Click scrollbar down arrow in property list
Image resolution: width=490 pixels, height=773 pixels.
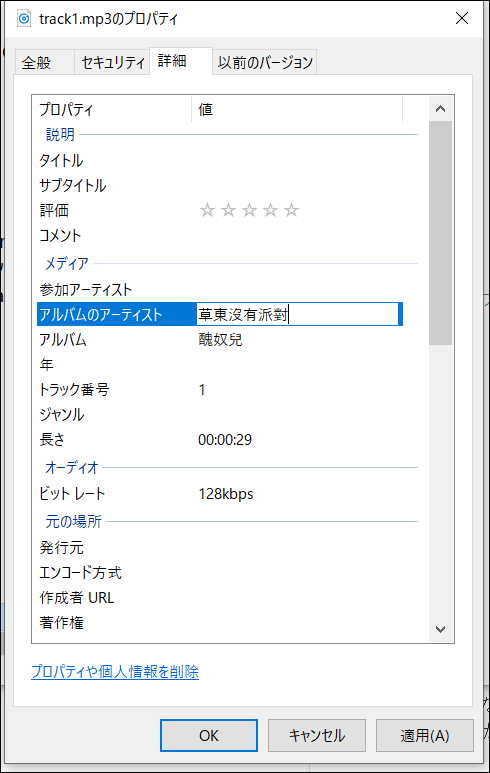(x=440, y=629)
